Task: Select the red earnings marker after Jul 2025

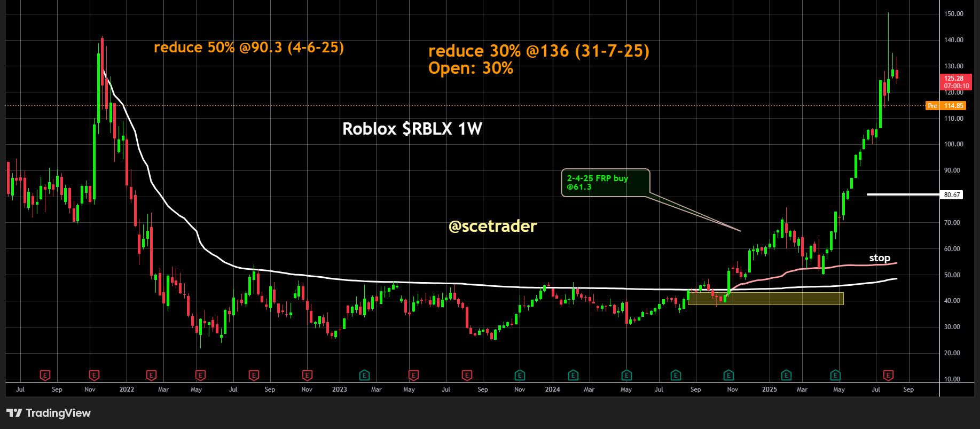Action: tap(888, 376)
